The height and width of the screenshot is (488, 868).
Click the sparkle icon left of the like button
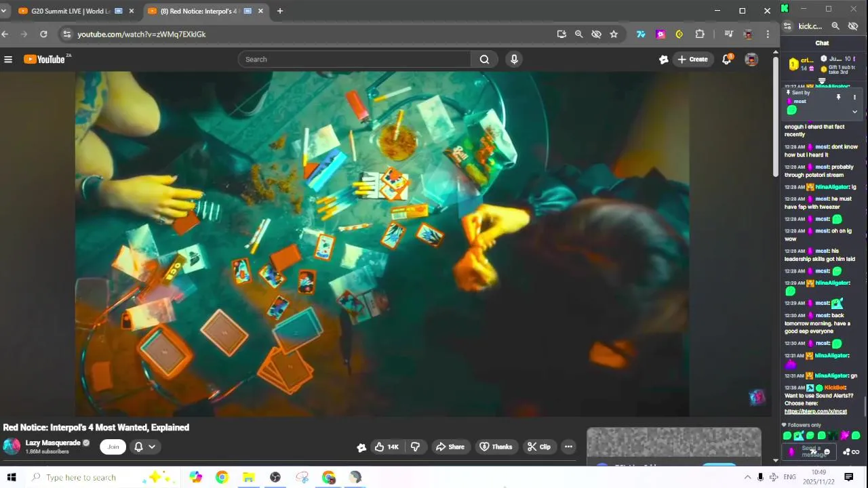(x=361, y=447)
